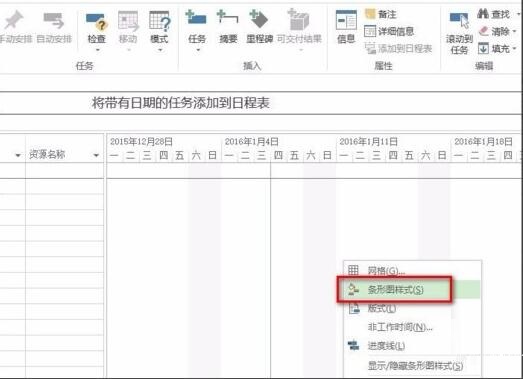Click the 填充 fill down icon

tap(483, 49)
